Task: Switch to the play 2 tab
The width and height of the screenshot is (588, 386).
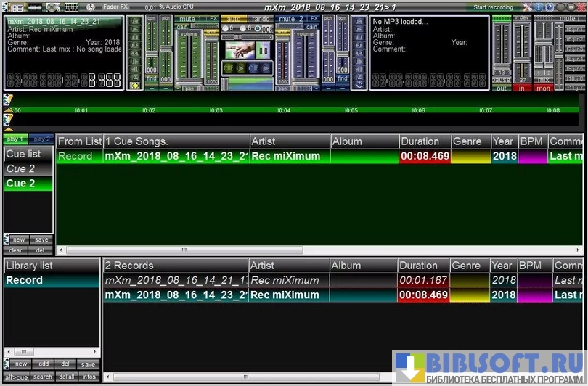Action: coord(41,139)
